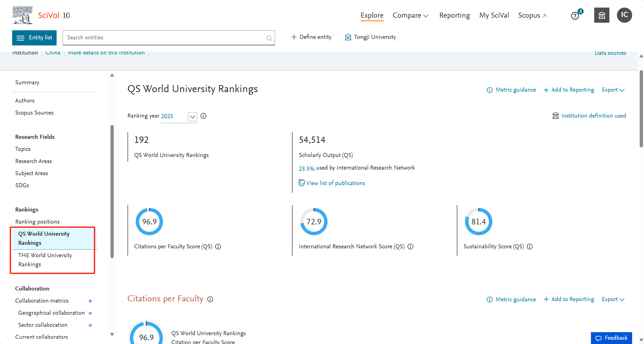
Task: Open Sector collaboration in the sidebar
Action: [x=43, y=325]
